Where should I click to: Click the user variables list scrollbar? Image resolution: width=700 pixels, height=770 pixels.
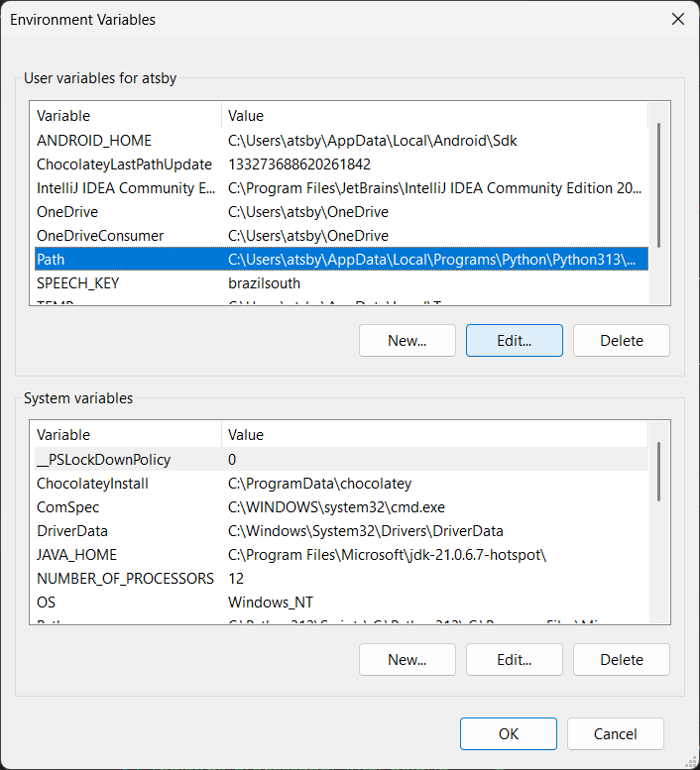click(658, 185)
